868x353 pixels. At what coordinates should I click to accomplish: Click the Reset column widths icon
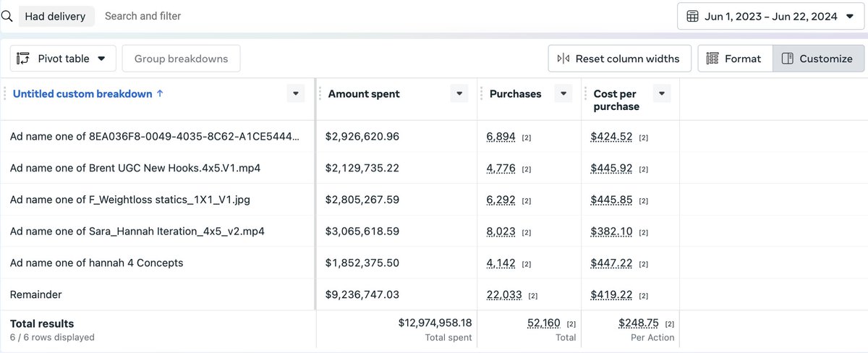[563, 59]
